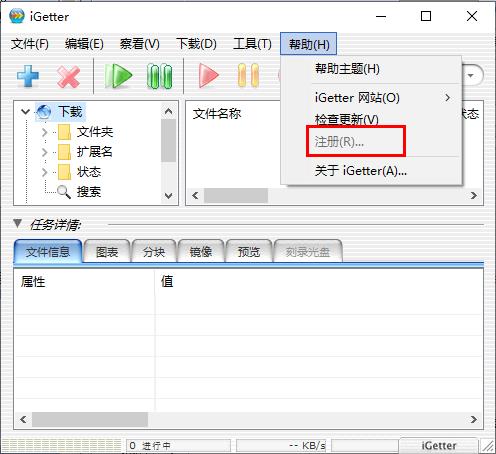Expand the 状态 tree node
This screenshot has height=454, width=496.
point(45,172)
